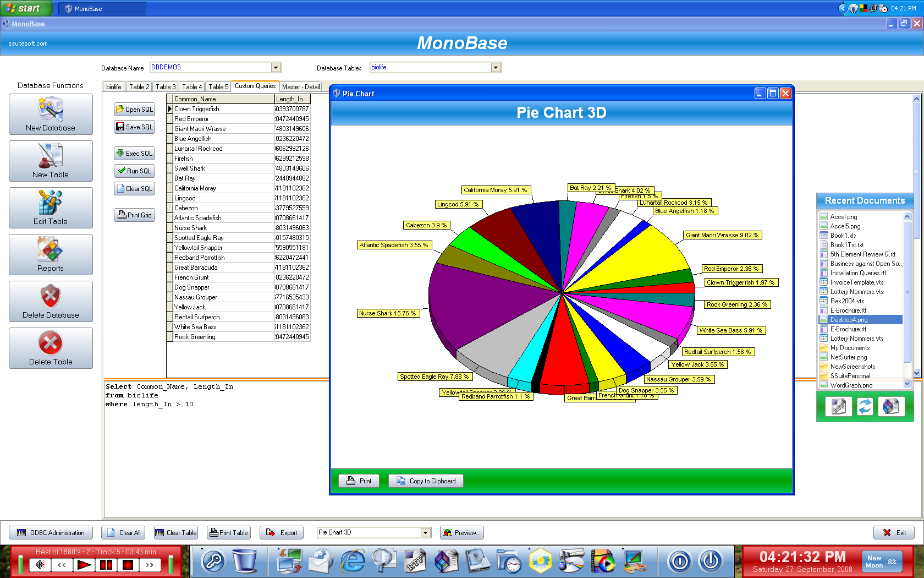
Task: Click the Clear SQL button
Action: pyautogui.click(x=134, y=189)
